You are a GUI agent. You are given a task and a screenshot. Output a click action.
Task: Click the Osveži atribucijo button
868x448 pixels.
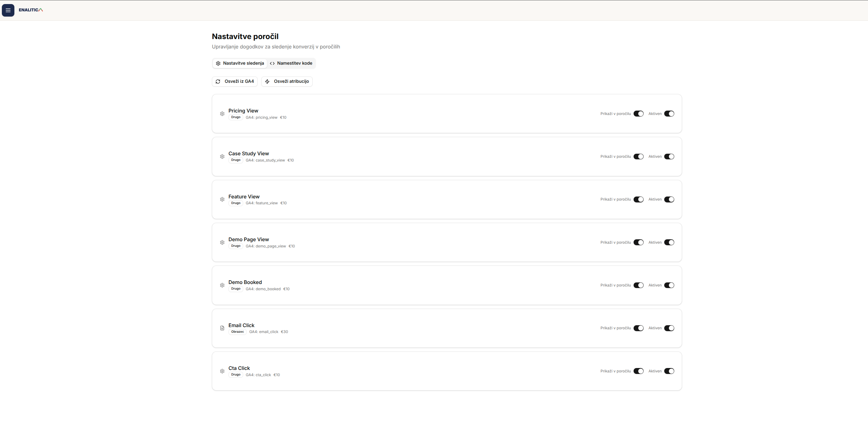click(x=287, y=82)
